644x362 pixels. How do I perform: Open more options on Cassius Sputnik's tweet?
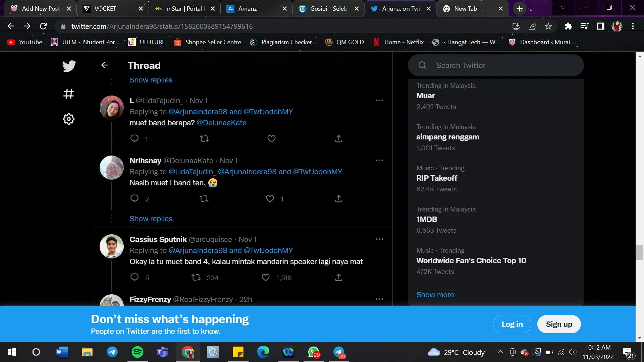click(x=379, y=239)
